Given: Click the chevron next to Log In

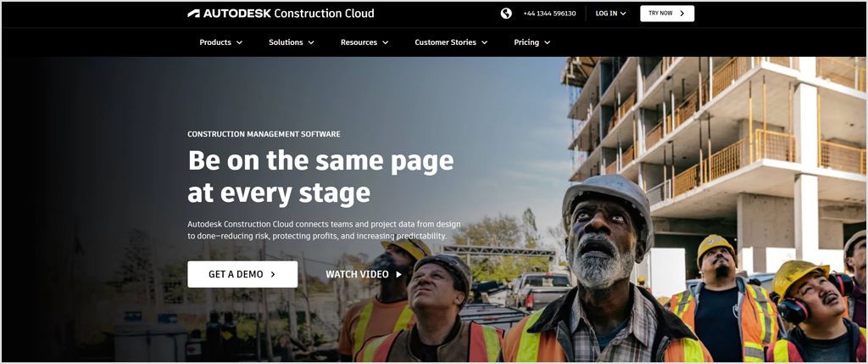Looking at the screenshot, I should click(x=624, y=14).
